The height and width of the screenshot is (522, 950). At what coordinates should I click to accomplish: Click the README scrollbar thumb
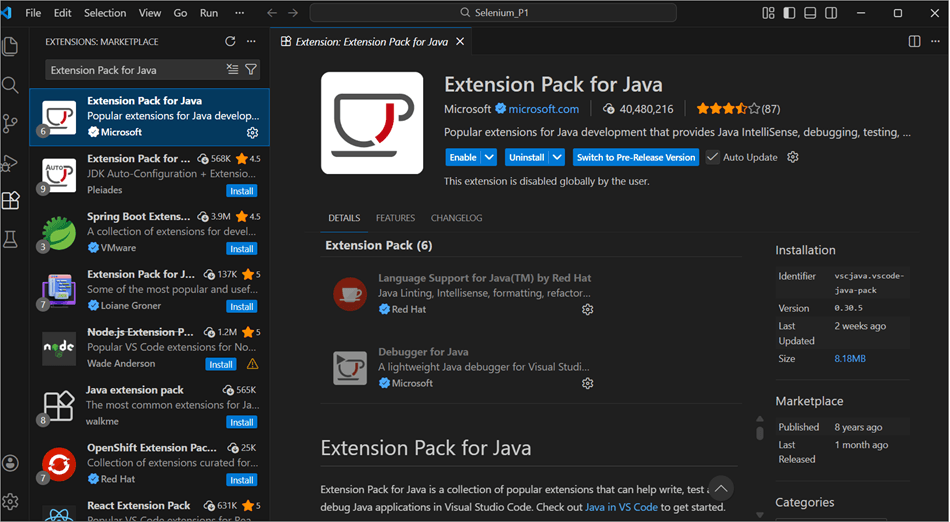pos(760,433)
